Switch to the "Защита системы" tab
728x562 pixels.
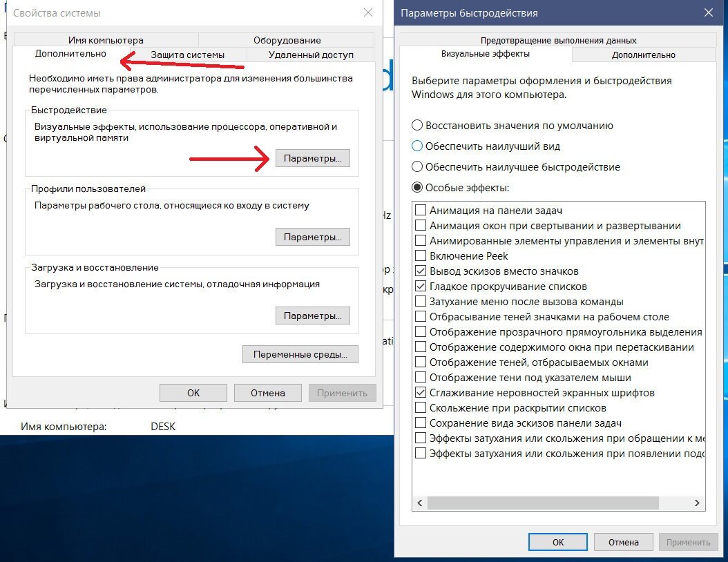[x=191, y=54]
